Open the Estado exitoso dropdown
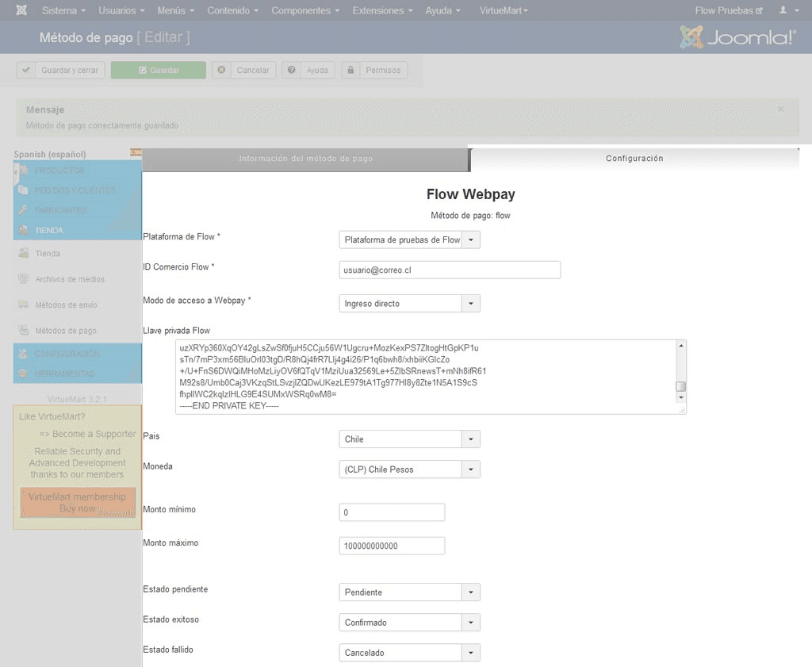The height and width of the screenshot is (667, 812). pyautogui.click(x=410, y=623)
